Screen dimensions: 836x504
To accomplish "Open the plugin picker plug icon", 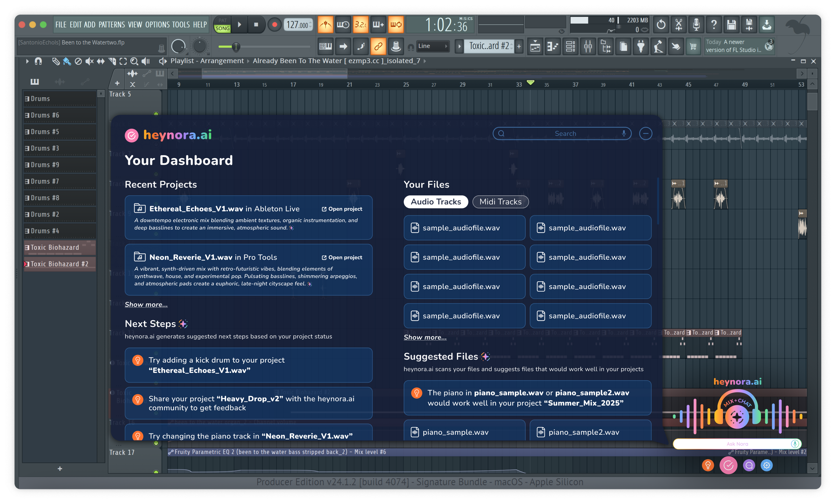I will pos(641,46).
